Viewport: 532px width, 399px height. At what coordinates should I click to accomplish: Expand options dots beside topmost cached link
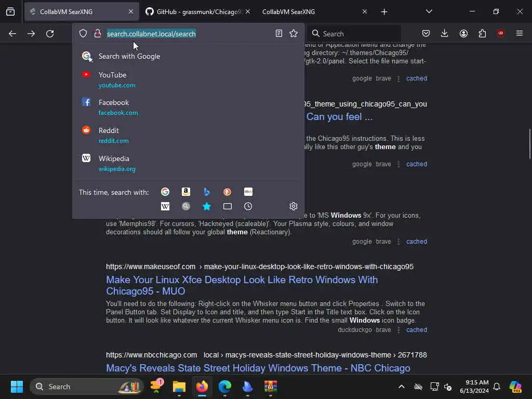tap(398, 79)
